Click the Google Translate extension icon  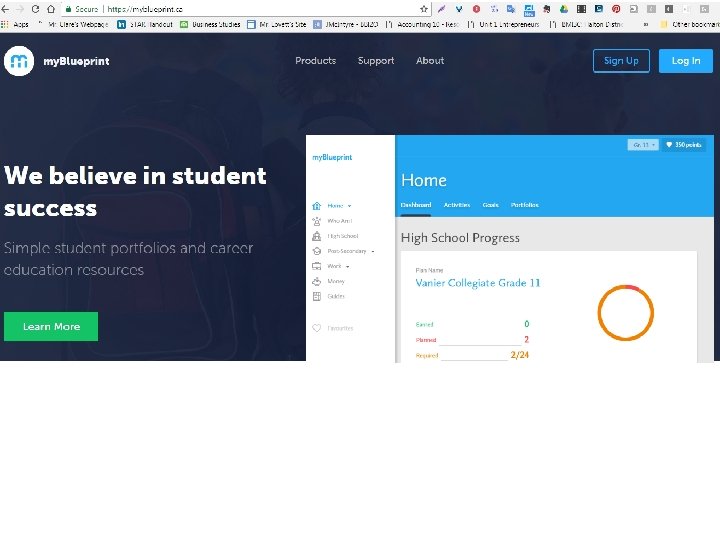tap(511, 9)
